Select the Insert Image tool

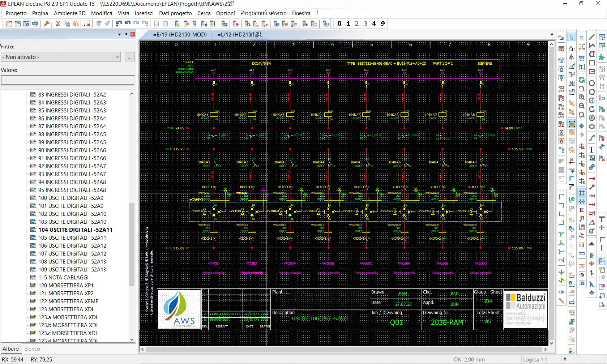[x=591, y=158]
